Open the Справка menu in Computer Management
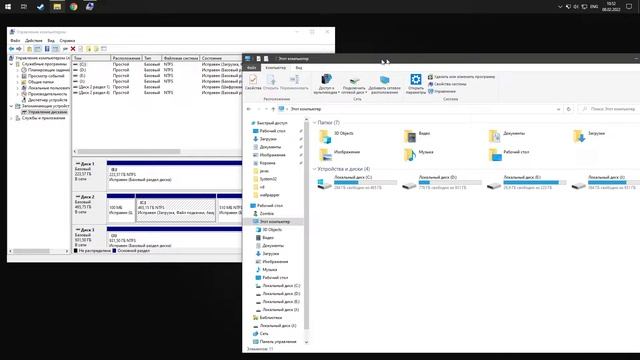The image size is (640, 360). 67,41
